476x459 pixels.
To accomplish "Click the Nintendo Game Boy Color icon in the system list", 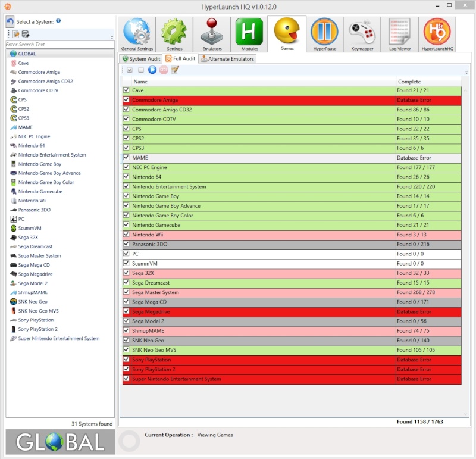I will (x=13, y=182).
